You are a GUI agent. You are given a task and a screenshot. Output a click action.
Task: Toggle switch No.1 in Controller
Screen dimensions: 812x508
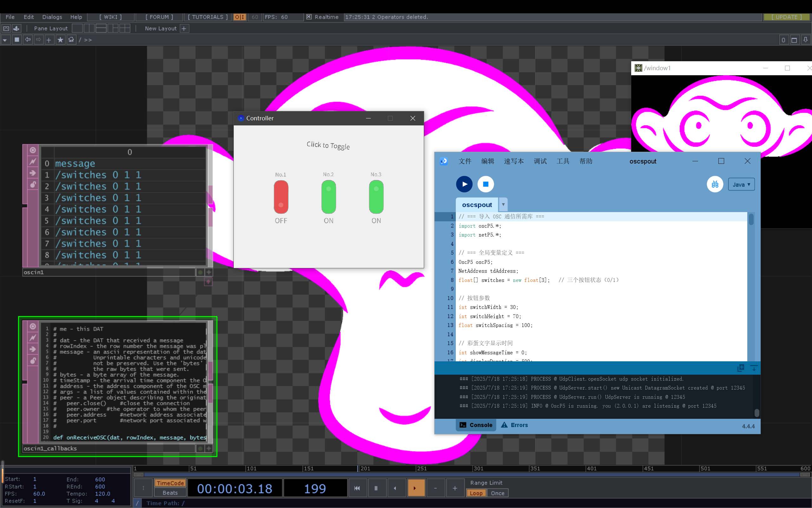(x=281, y=197)
